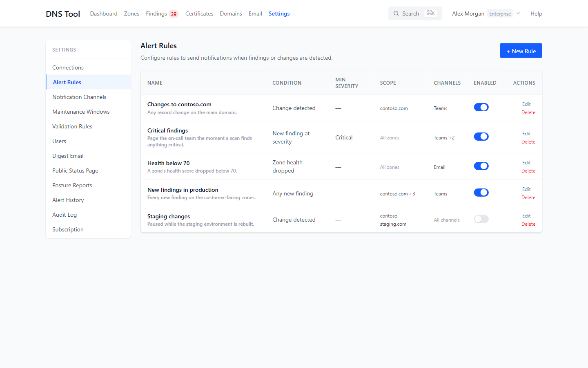Open Alert History in sidebar
Viewport: 588px width, 368px height.
pyautogui.click(x=88, y=200)
